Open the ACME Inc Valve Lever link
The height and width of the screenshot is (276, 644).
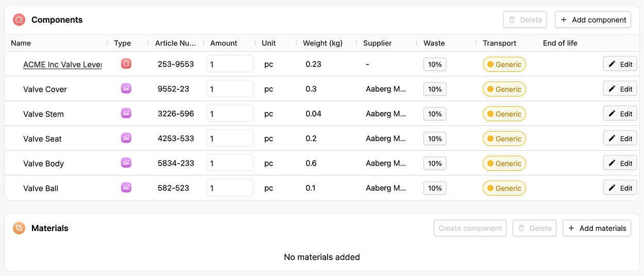[x=62, y=64]
